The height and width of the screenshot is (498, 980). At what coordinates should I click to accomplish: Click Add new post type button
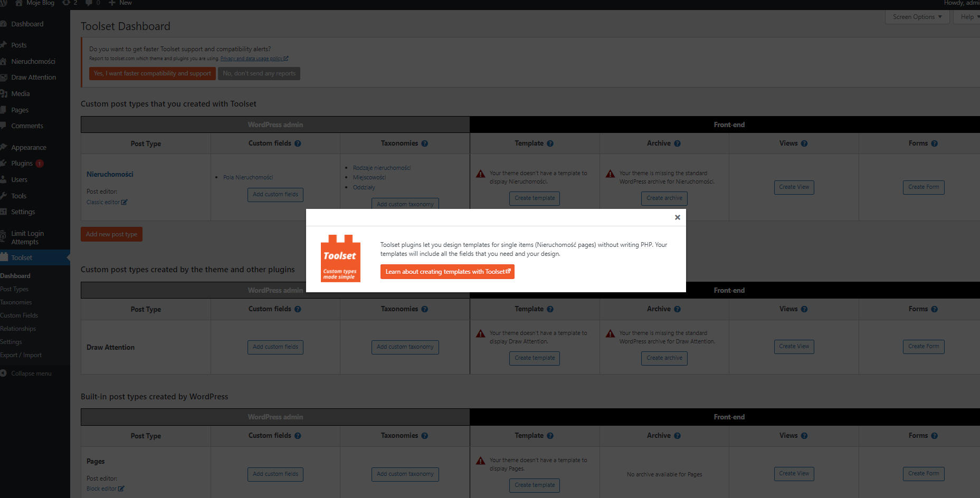click(x=111, y=234)
